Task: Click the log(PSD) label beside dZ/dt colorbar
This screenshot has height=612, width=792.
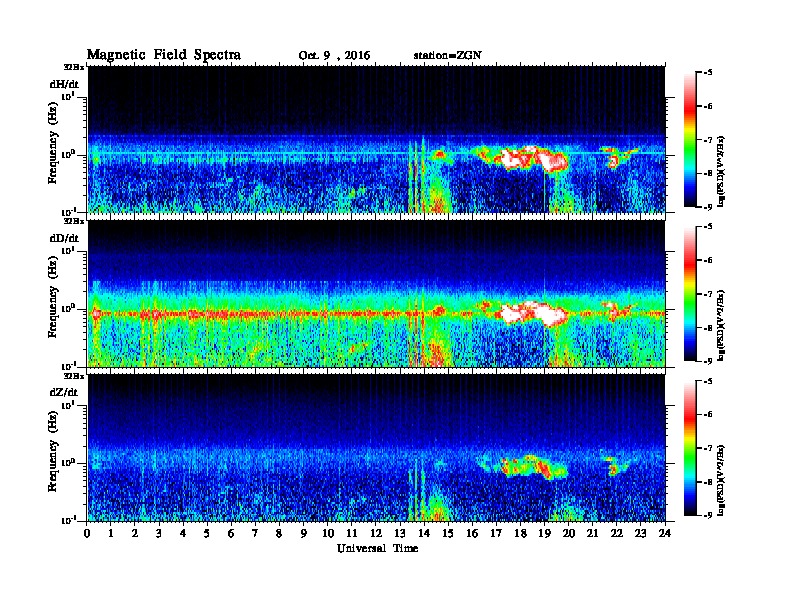Action: click(x=721, y=480)
